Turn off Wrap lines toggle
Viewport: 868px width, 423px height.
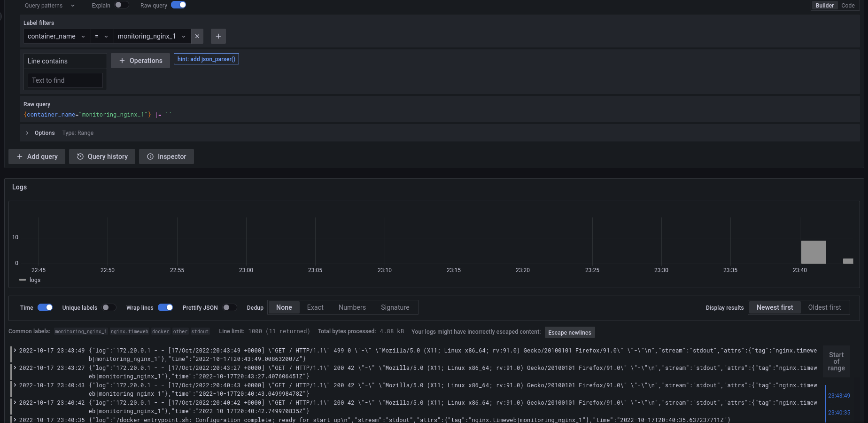tap(165, 307)
